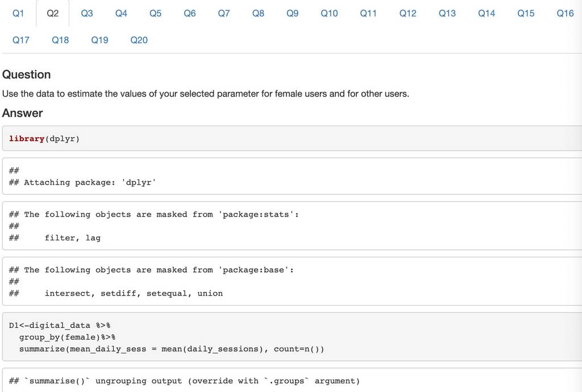The width and height of the screenshot is (582, 392).
Task: Select the Q17 tab
Action: click(21, 40)
